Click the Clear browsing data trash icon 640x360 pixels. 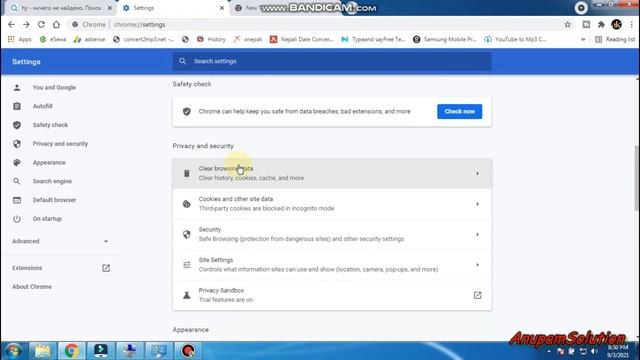tap(187, 173)
